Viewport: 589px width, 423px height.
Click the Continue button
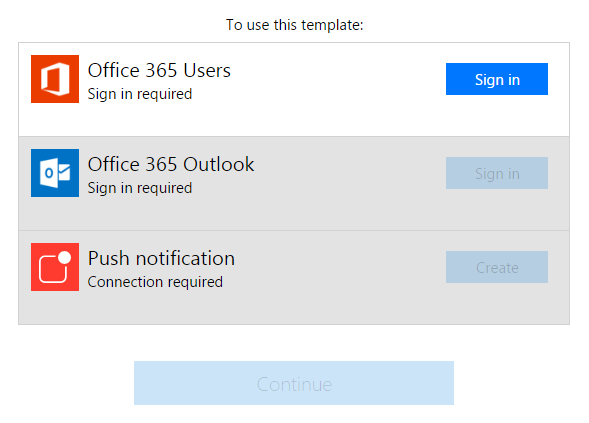[294, 383]
